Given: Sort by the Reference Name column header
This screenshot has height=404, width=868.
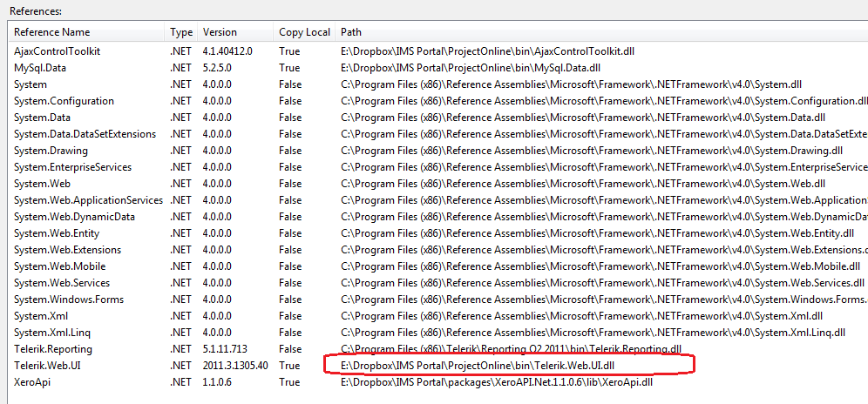Looking at the screenshot, I should point(51,32).
